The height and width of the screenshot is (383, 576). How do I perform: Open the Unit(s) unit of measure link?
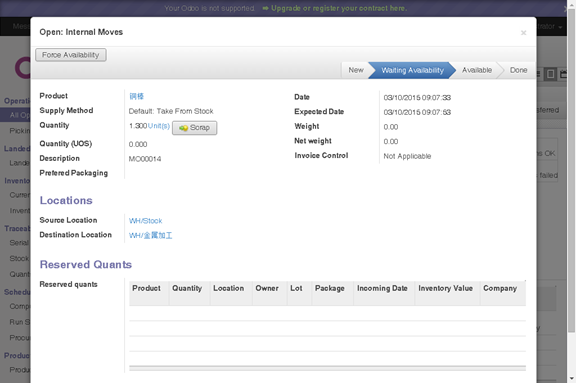pos(159,126)
